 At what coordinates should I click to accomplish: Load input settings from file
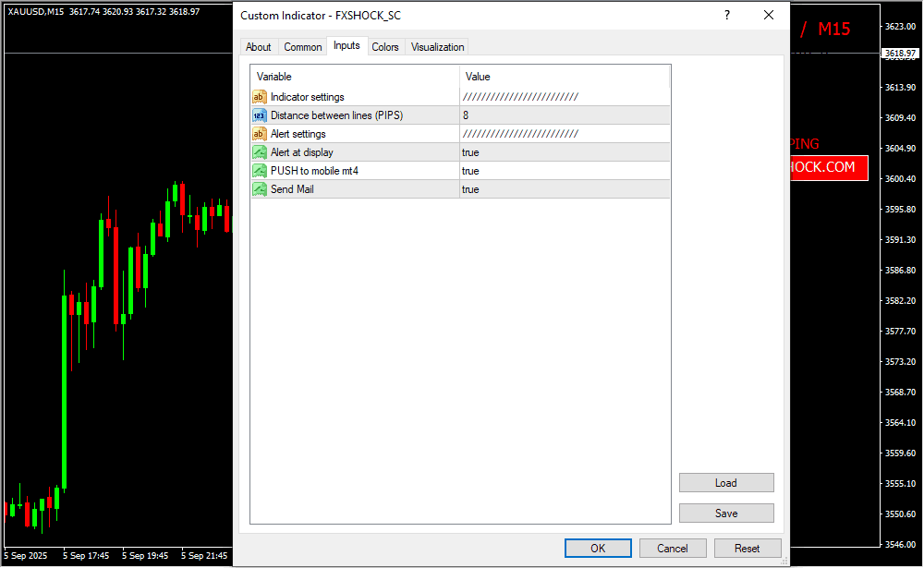coord(726,483)
